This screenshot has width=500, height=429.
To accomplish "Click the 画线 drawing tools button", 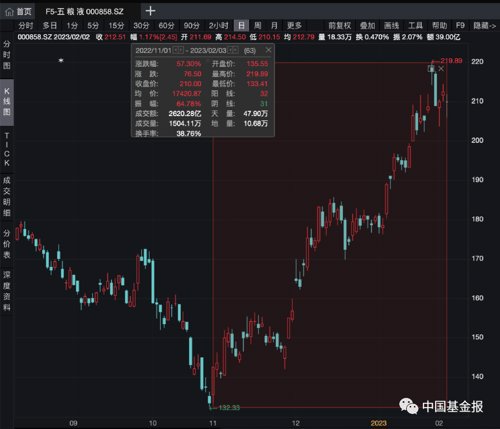I will point(391,26).
